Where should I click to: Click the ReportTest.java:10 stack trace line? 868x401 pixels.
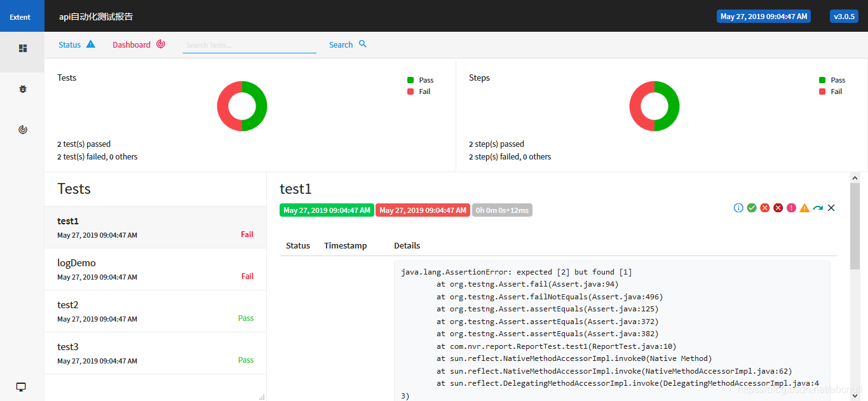[557, 346]
